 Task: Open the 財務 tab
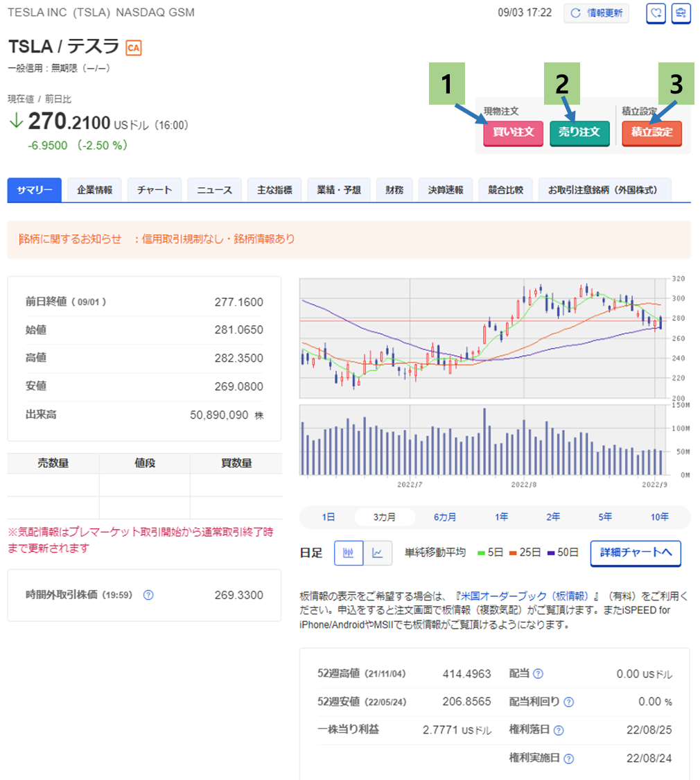pos(394,190)
